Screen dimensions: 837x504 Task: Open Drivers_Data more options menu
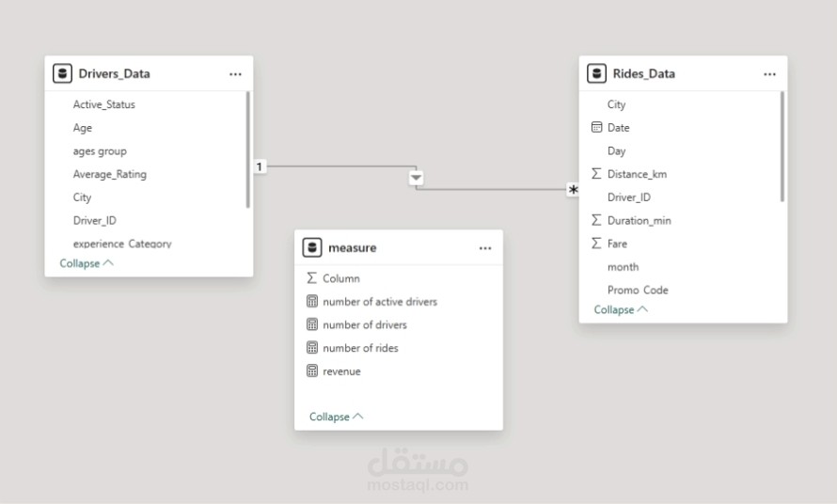click(x=235, y=73)
